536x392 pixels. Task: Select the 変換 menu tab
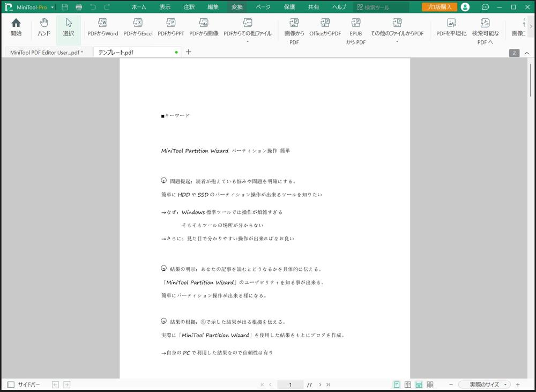pos(237,7)
